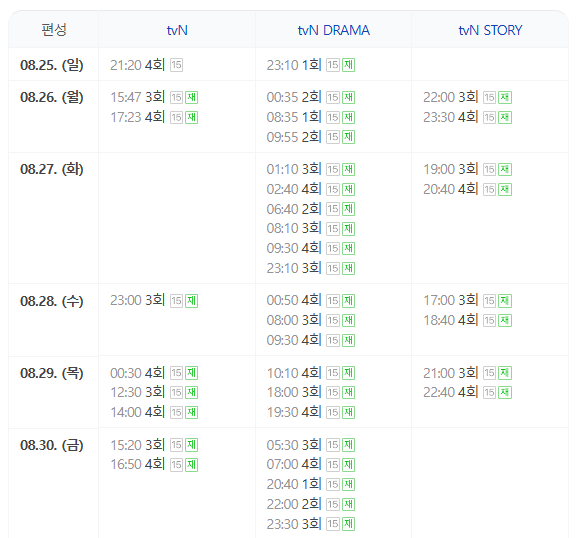Select the 23:30 3회 entry on 08.30
The height and width of the screenshot is (538, 576).
(x=294, y=524)
